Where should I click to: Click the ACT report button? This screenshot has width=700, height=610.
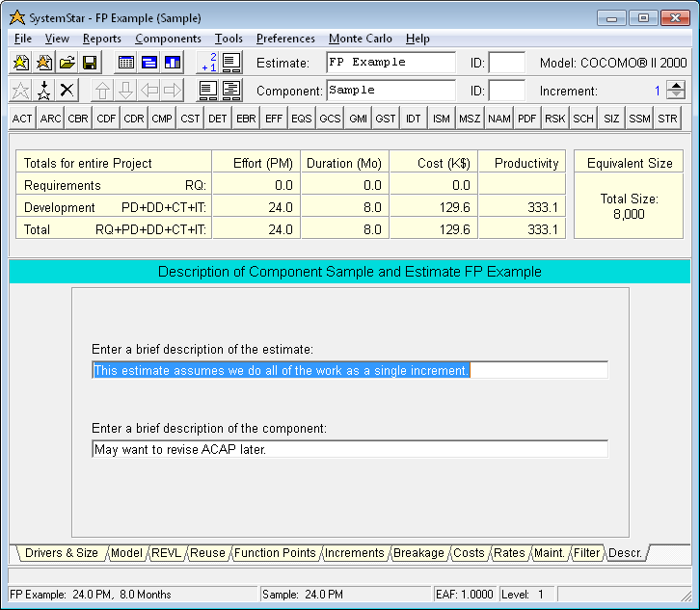tap(22, 119)
